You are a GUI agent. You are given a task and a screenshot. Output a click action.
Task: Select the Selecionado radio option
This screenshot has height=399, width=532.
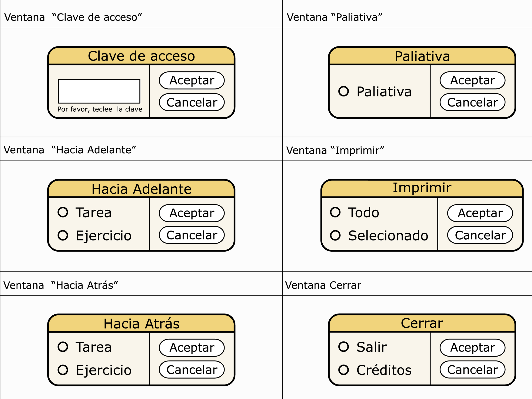tap(335, 235)
